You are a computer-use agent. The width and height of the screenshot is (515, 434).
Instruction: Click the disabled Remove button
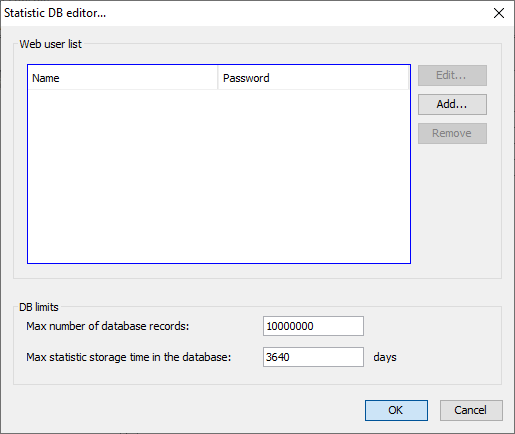pyautogui.click(x=452, y=133)
